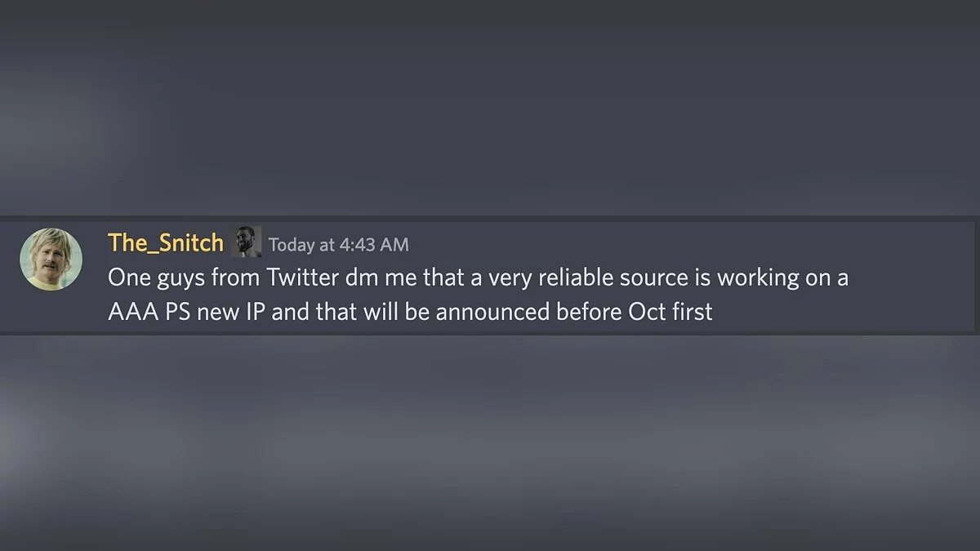Click the word "first" ending the message
980x551 pixels.
[x=693, y=312]
